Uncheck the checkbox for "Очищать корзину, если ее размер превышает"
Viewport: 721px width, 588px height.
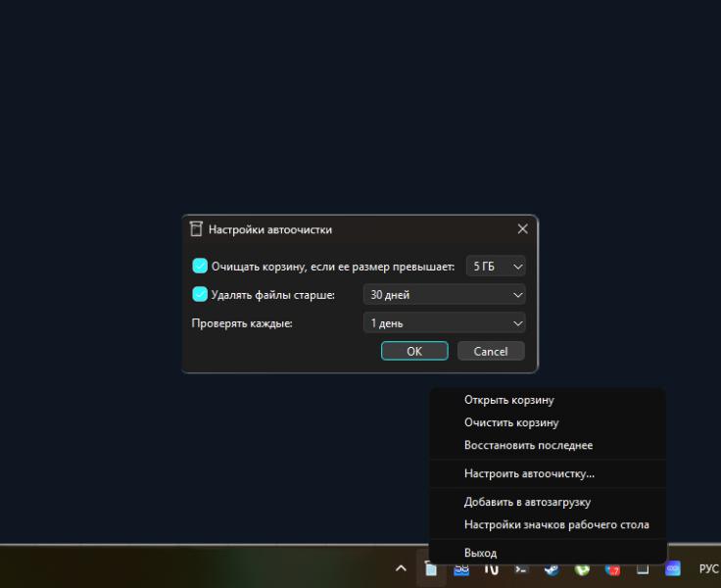coord(200,266)
